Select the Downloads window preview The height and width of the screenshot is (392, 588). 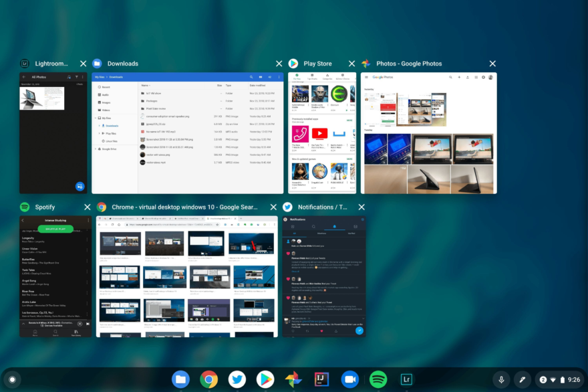188,133
